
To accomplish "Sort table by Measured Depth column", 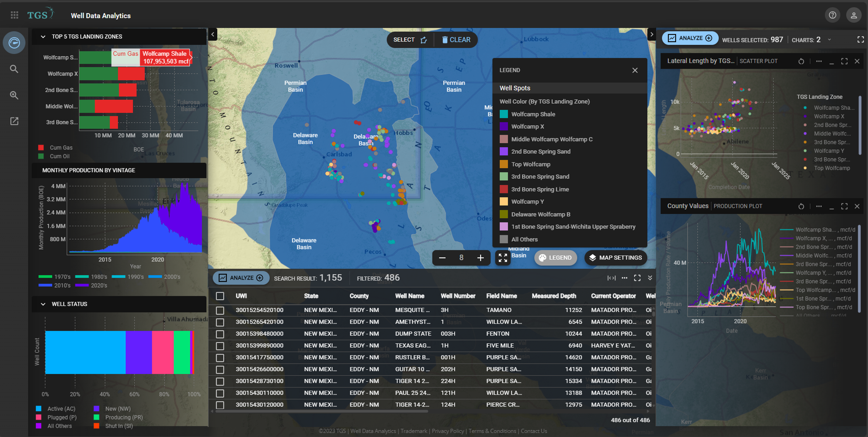I will point(554,296).
